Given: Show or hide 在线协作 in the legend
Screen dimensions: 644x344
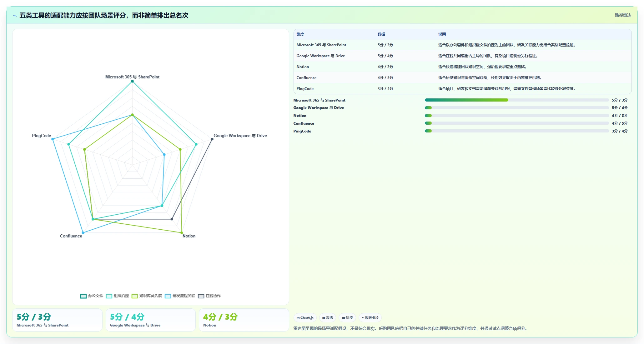Looking at the screenshot, I should pos(209,296).
